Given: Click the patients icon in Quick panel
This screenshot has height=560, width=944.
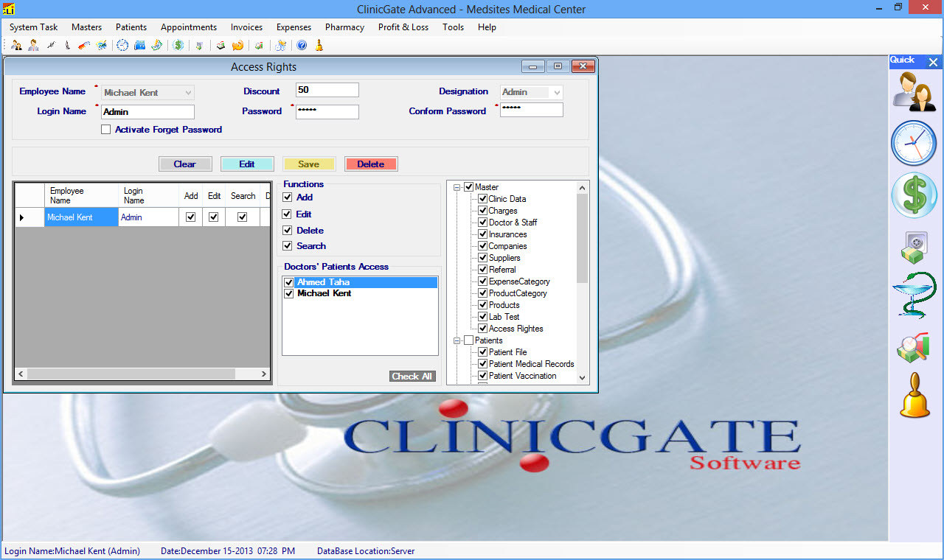Looking at the screenshot, I should 914,92.
